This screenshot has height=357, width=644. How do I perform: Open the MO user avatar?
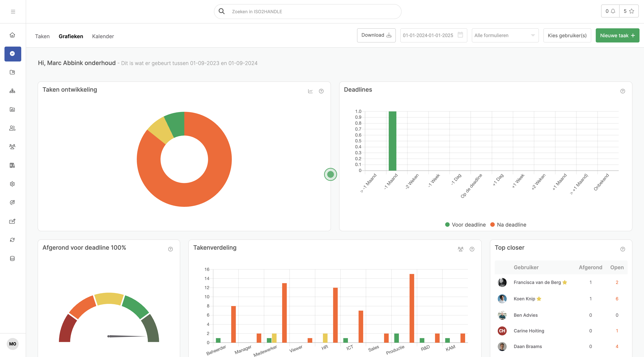point(12,344)
